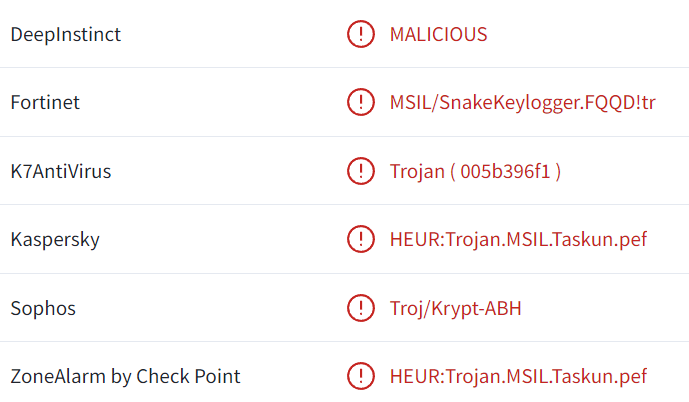Viewport: 689px width, 402px height.
Task: Click the word Trojan in K7AntiVirus result
Action: click(x=417, y=171)
